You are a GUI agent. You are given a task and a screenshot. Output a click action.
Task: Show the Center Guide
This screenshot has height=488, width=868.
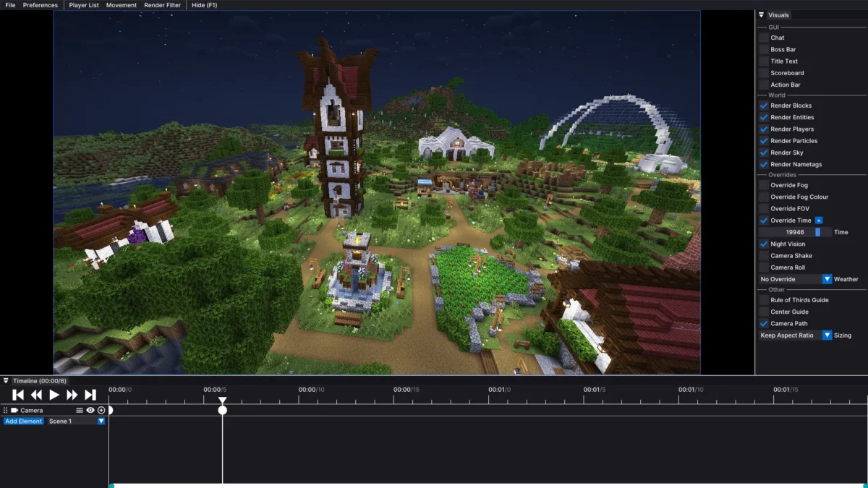pos(764,312)
